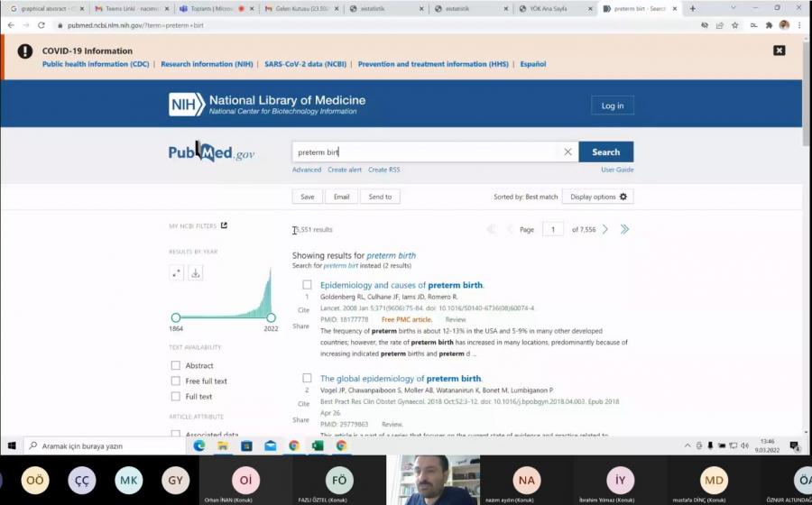
Task: Check the Free full text filter
Action: click(176, 381)
